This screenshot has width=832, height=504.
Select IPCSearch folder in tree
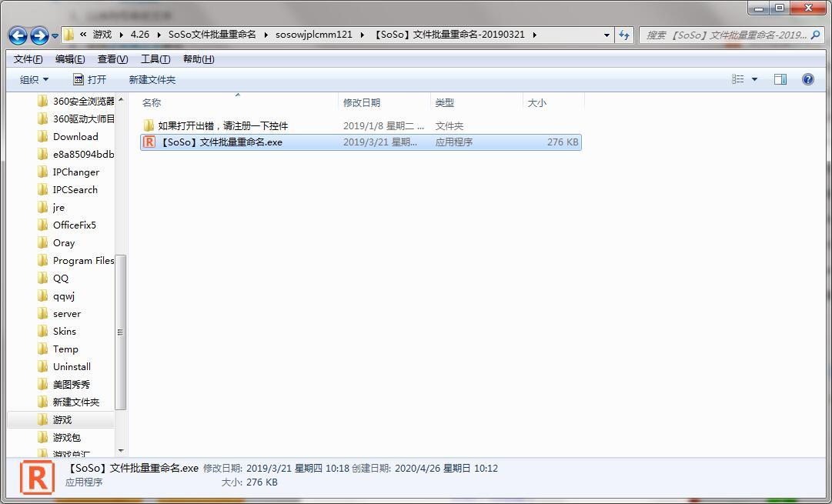(68, 190)
